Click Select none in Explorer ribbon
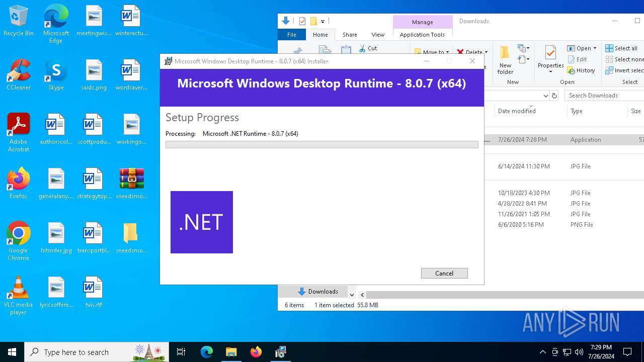Screen dimensions: 644x362 [624, 59]
